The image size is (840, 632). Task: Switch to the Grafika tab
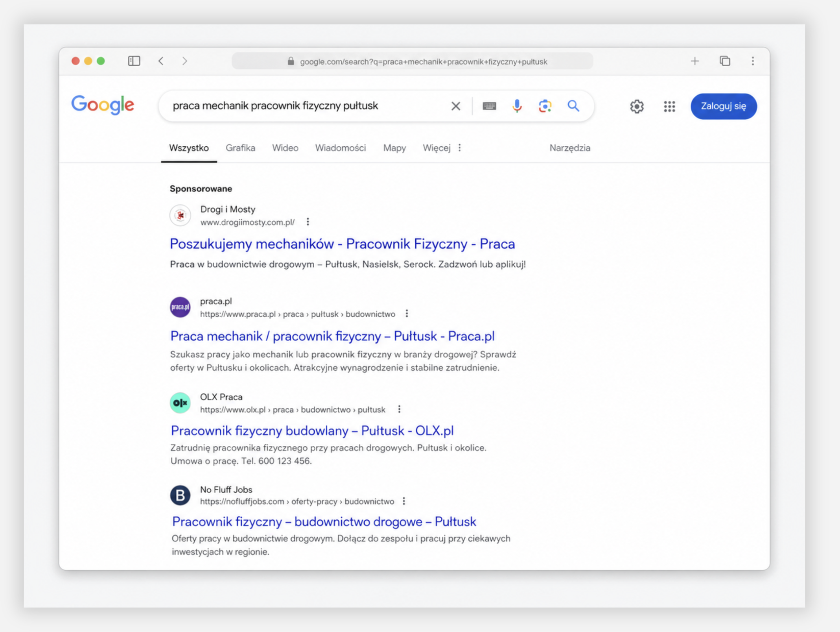(x=240, y=148)
